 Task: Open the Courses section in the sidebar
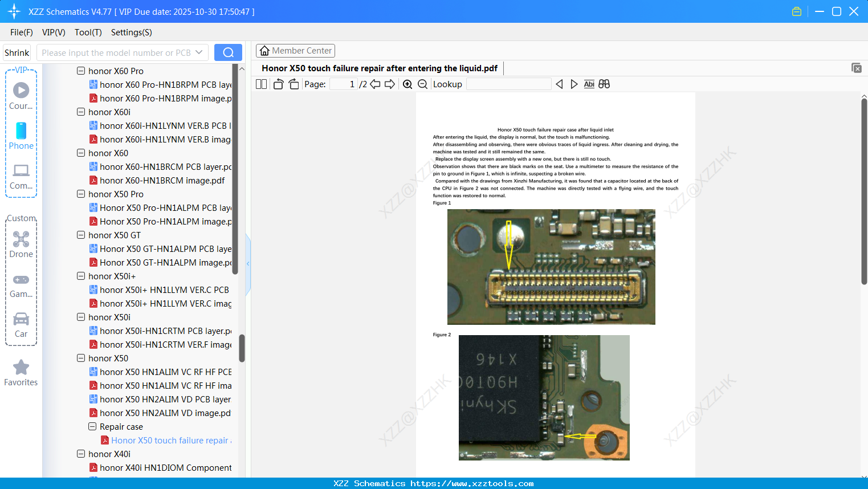point(21,96)
